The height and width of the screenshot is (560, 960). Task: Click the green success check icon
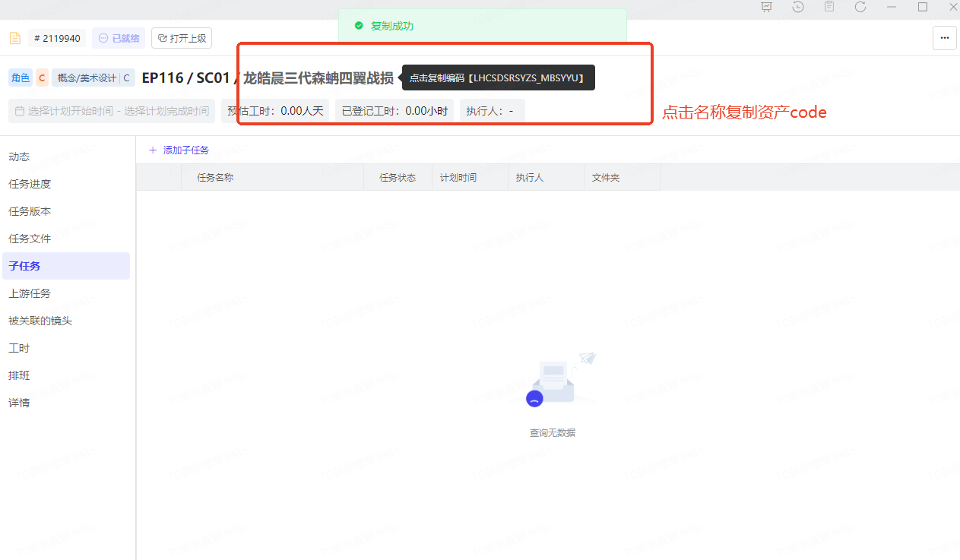coord(359,26)
